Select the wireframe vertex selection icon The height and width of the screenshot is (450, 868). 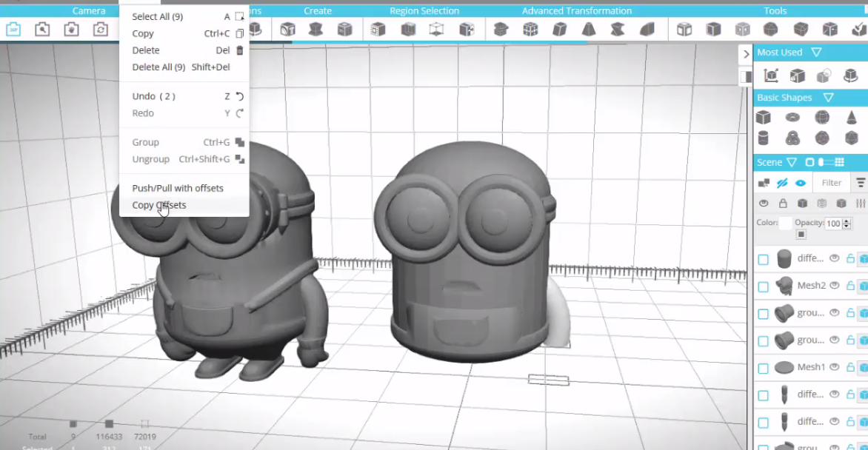(x=437, y=30)
